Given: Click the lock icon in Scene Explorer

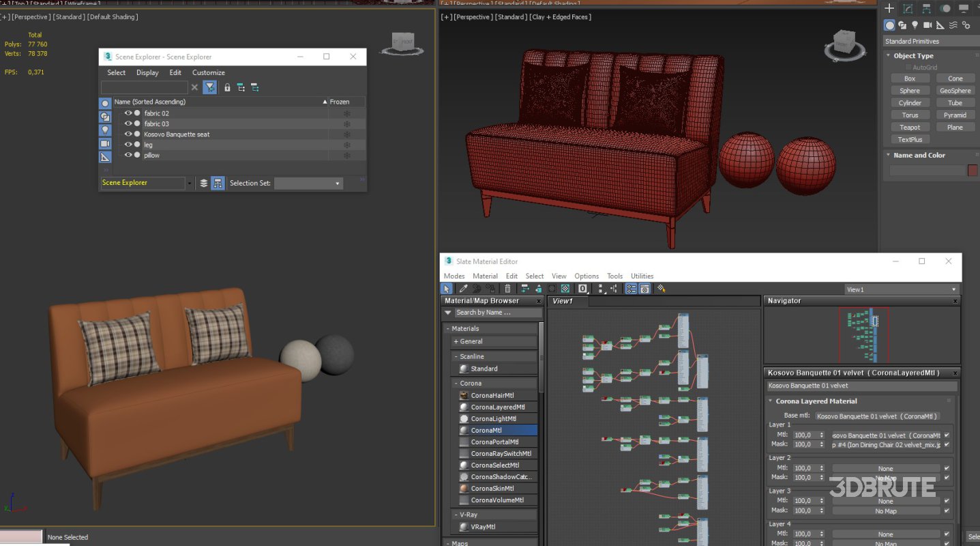Looking at the screenshot, I should (x=228, y=87).
